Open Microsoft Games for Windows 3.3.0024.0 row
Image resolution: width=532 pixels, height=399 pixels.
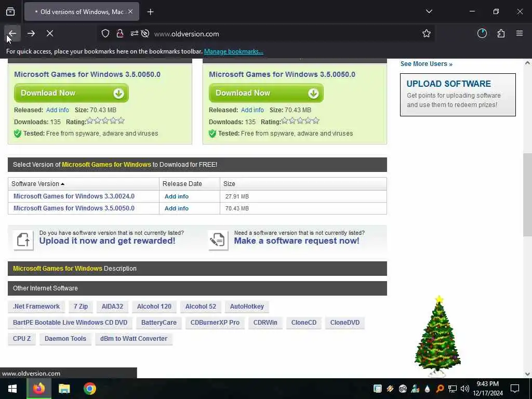click(x=74, y=196)
